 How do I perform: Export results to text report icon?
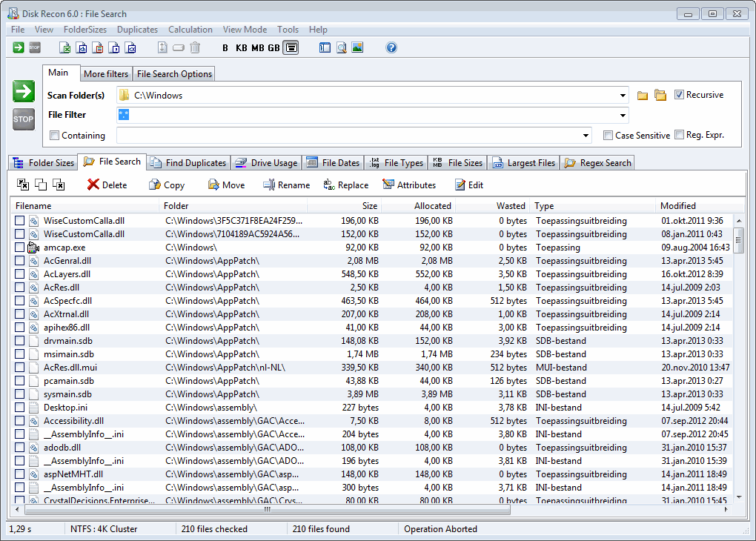[x=98, y=47]
